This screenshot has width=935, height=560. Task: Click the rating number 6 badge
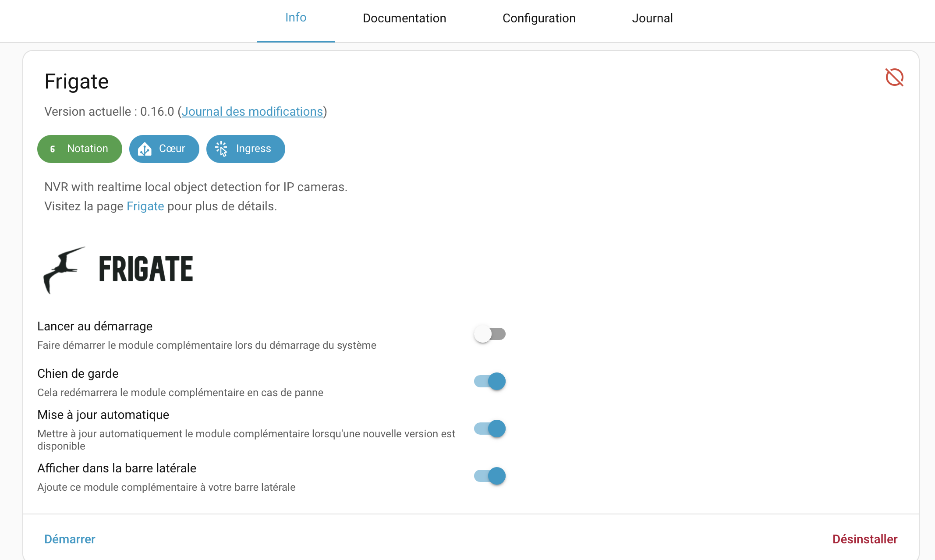pos(53,149)
